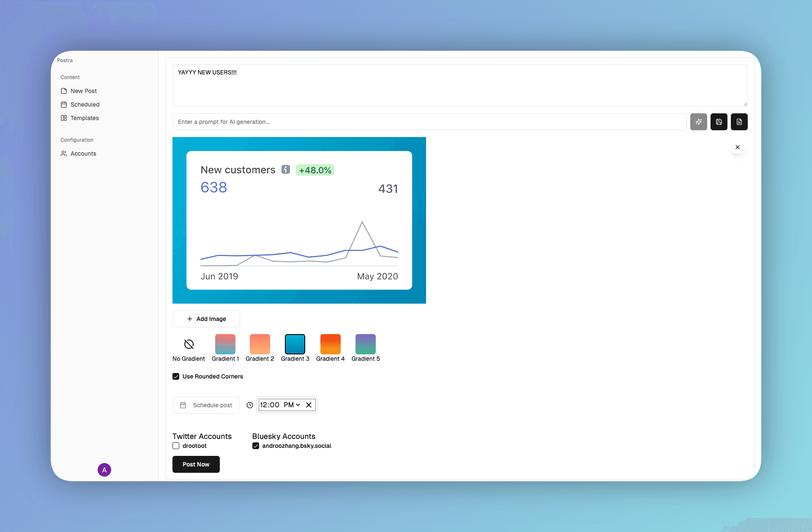The height and width of the screenshot is (532, 812).
Task: Click Add Image button
Action: (206, 319)
